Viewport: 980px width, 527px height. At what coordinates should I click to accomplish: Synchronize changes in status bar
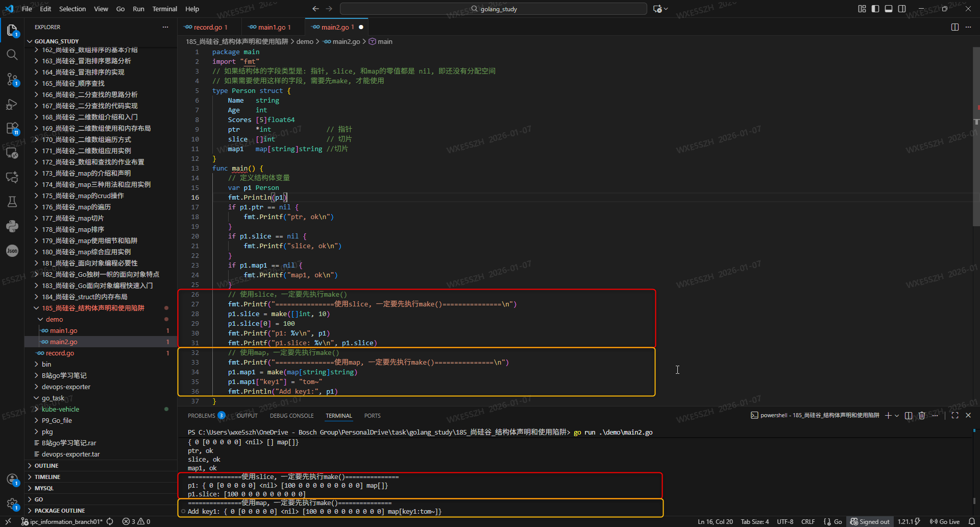(x=110, y=521)
